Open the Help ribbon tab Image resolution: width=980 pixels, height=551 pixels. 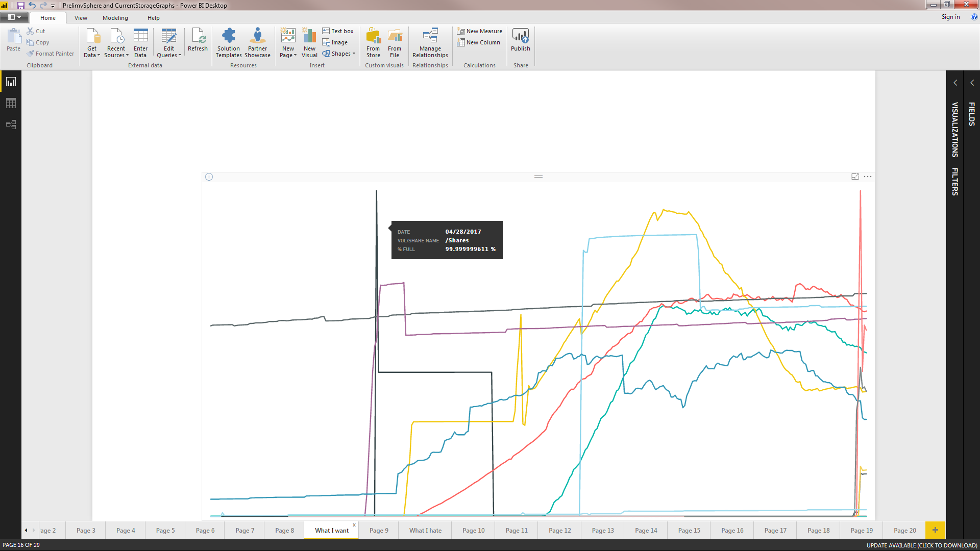(154, 18)
